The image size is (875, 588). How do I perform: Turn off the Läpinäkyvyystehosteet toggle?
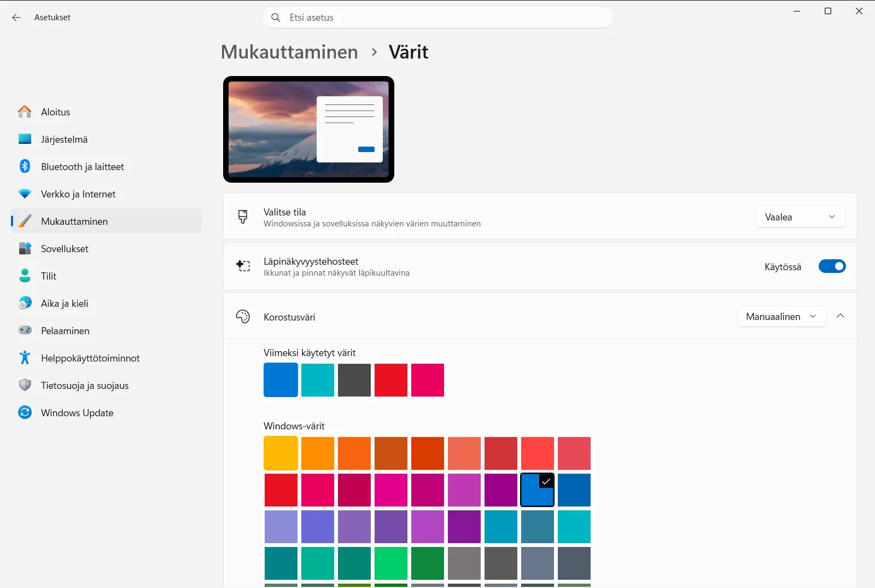point(832,266)
